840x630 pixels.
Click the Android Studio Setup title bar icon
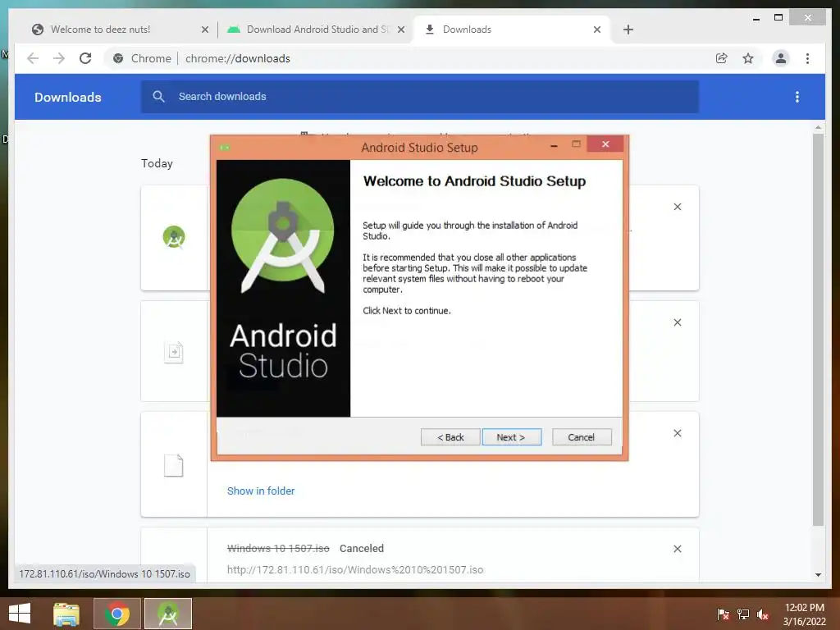click(225, 148)
